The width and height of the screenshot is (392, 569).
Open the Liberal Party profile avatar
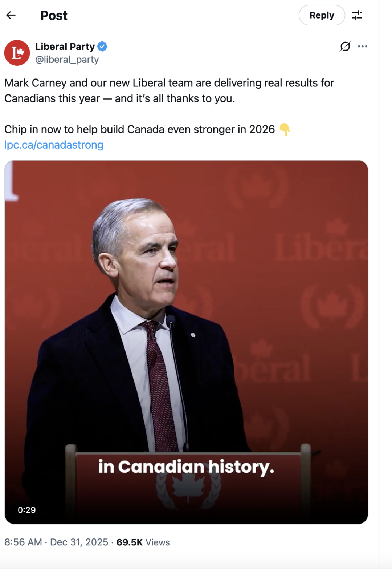pyautogui.click(x=17, y=53)
